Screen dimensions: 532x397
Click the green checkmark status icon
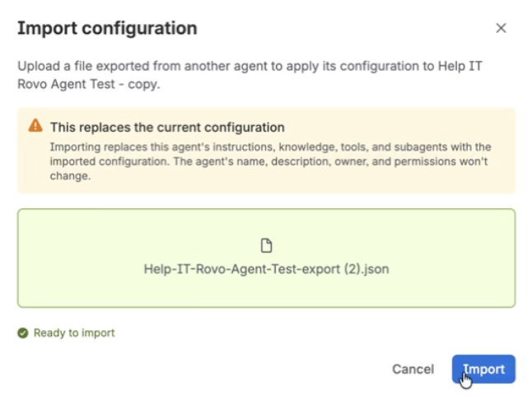(23, 333)
